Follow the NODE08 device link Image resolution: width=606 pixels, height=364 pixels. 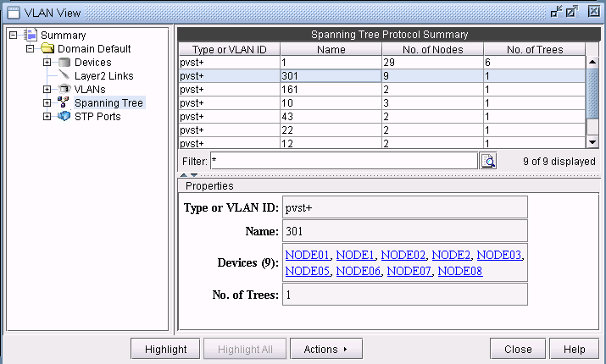tap(459, 271)
